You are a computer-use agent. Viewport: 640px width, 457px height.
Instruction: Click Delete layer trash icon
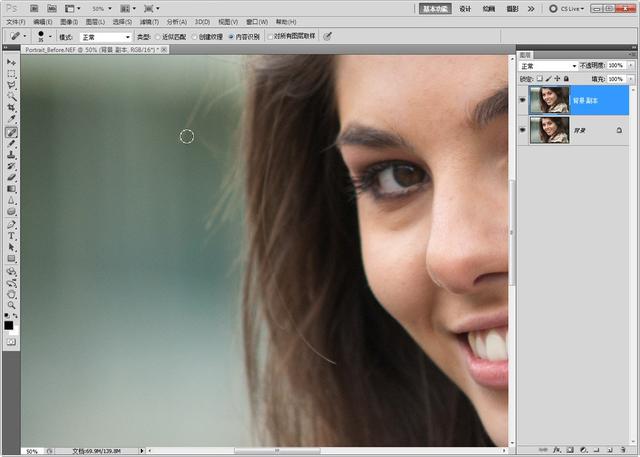[623, 450]
